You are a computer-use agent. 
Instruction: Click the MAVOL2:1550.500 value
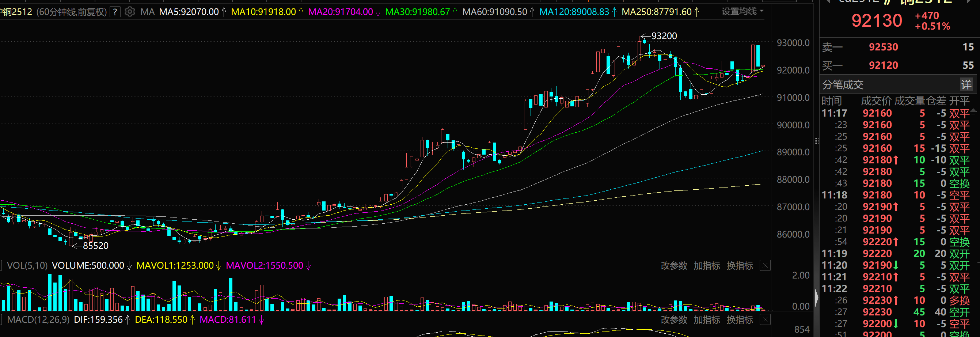265,265
